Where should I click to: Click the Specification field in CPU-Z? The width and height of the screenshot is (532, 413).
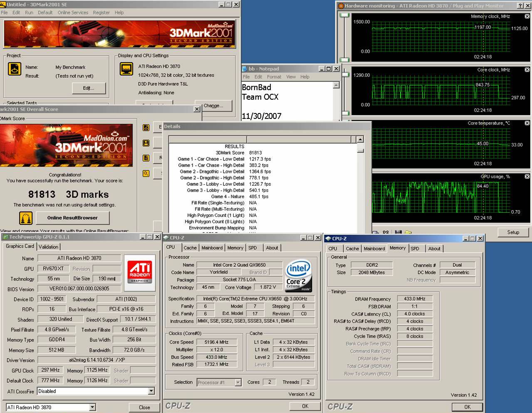tap(255, 298)
